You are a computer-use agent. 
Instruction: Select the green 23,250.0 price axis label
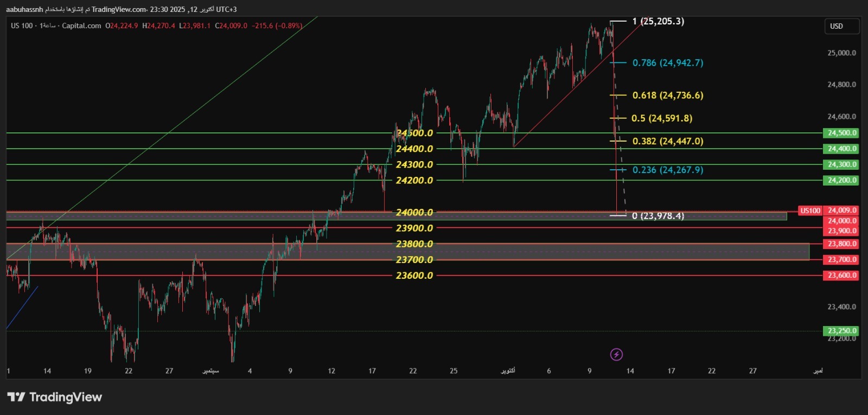pos(842,331)
